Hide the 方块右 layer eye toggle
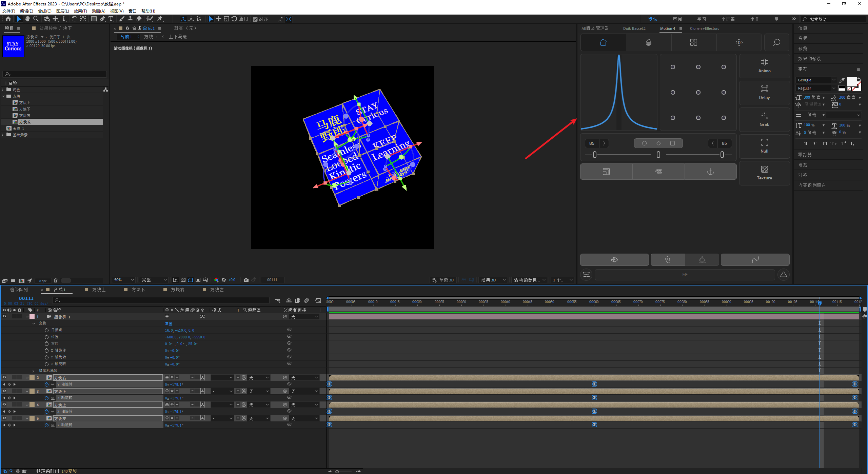 [x=4, y=377]
